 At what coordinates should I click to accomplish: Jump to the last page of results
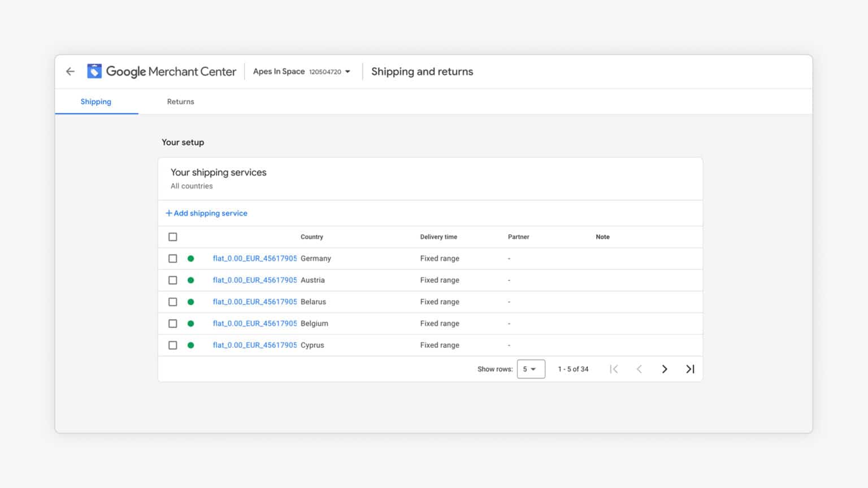point(690,369)
